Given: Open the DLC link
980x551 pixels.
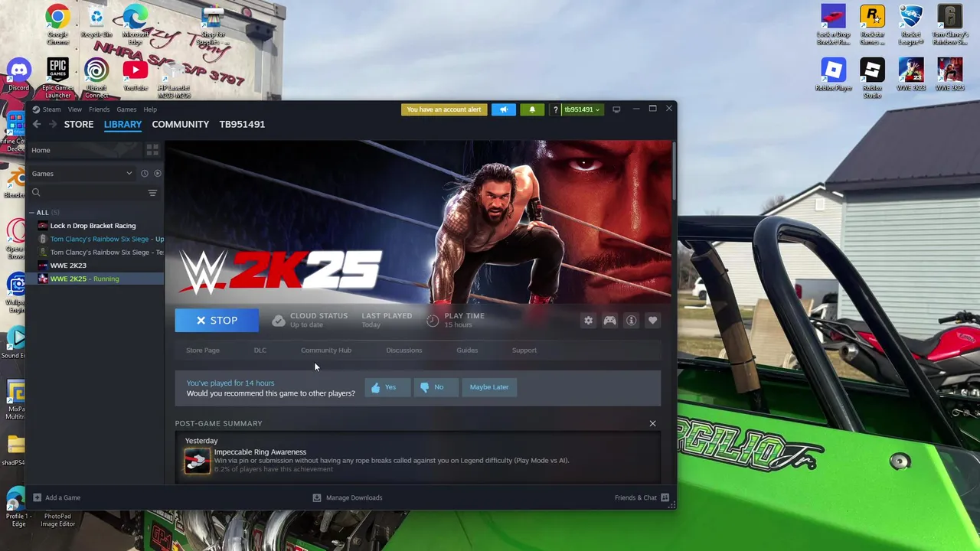Looking at the screenshot, I should tap(260, 350).
